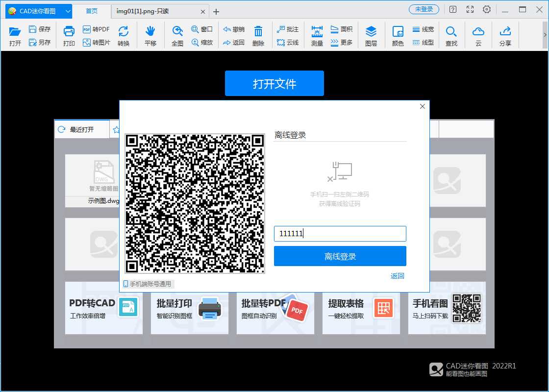This screenshot has height=392, width=549.
Task: Click the 保存 save icon
Action: (x=40, y=29)
